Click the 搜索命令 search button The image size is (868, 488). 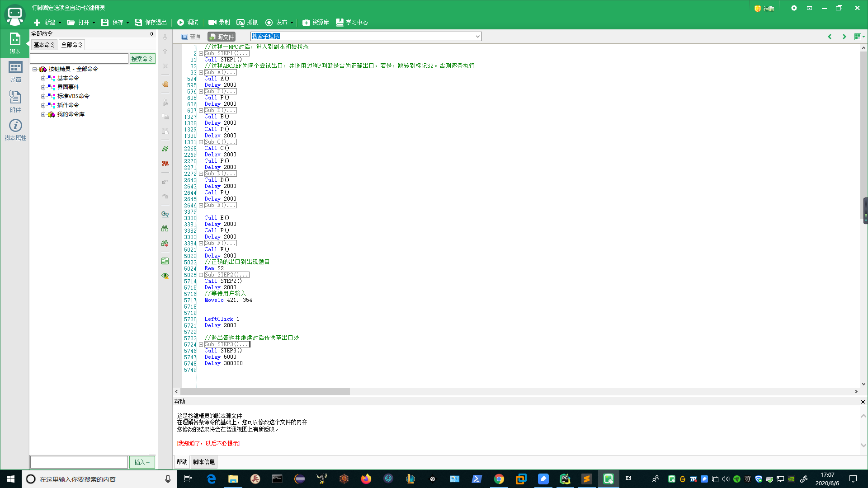(x=142, y=59)
